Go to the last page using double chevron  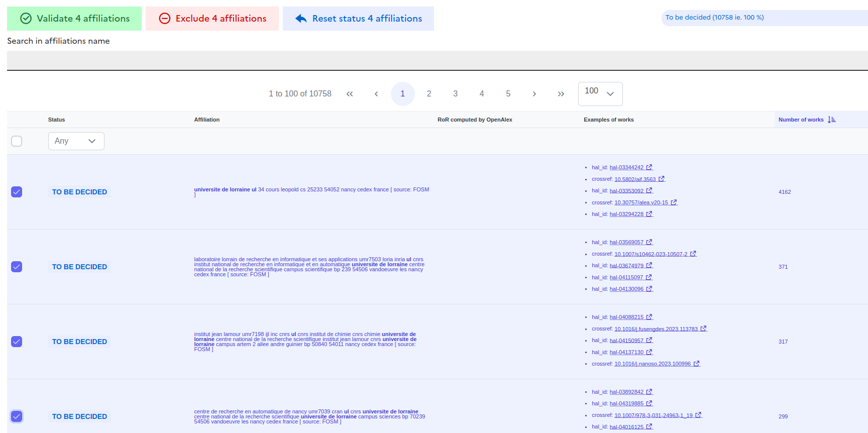[x=561, y=94]
